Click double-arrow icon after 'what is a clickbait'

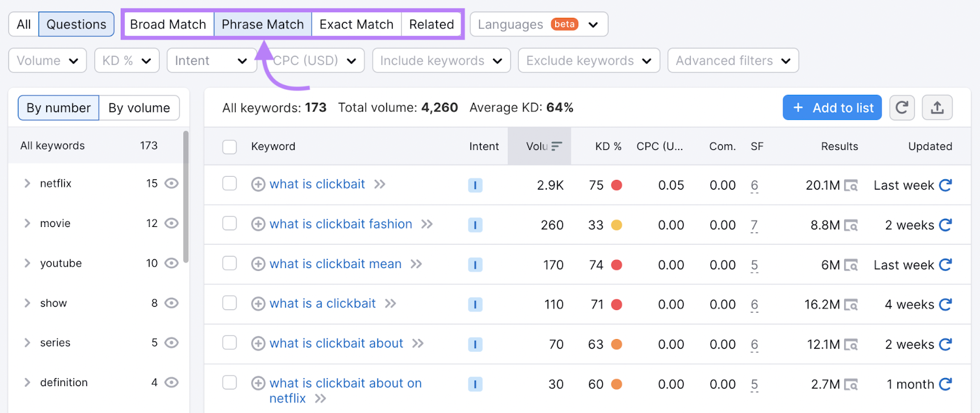click(390, 303)
